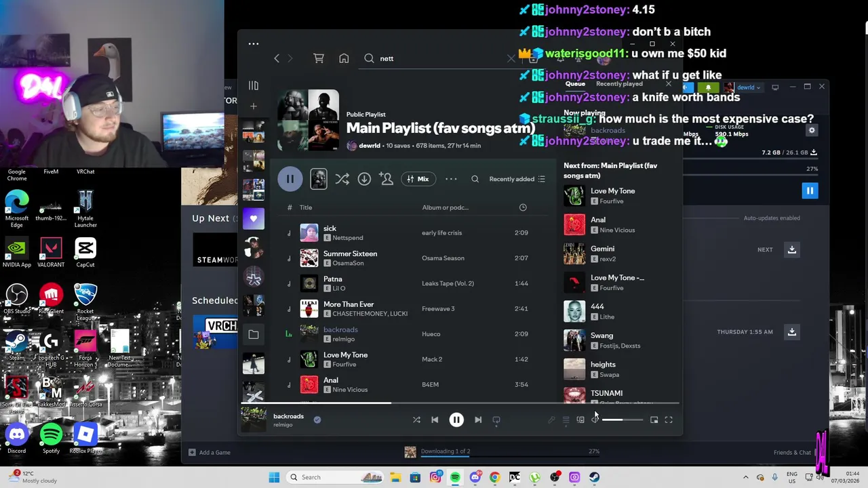Pause the playlist with the large pause button
Screen dimensions: 868x488
tap(290, 179)
